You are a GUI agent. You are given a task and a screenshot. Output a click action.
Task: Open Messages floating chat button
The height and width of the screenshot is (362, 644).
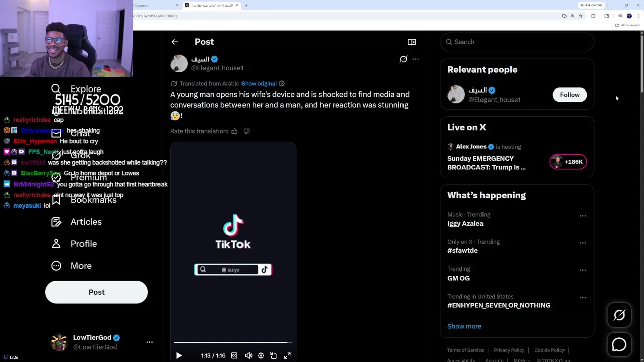tap(619, 344)
